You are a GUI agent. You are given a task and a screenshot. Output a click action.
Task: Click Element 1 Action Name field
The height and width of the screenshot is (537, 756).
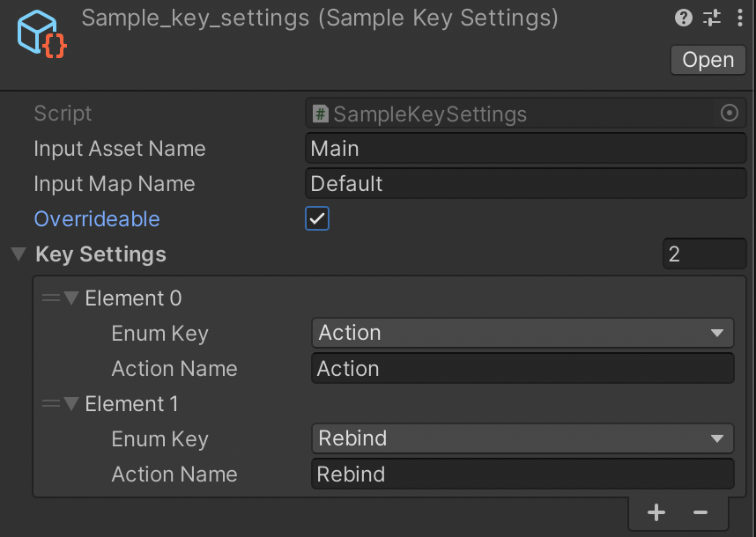(x=523, y=474)
